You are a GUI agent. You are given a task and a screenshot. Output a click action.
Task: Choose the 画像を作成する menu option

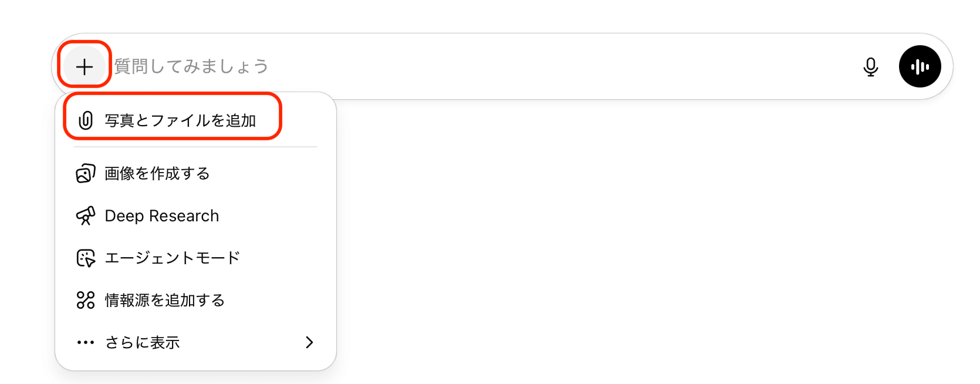pos(157,173)
